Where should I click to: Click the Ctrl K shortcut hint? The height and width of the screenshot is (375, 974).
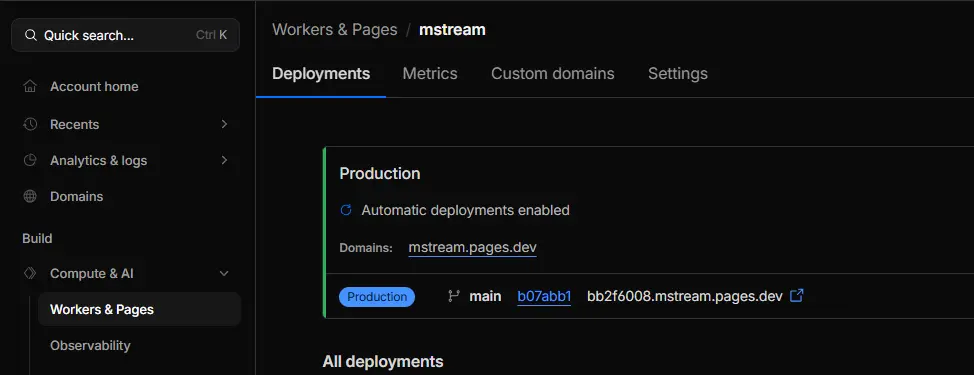pos(211,35)
